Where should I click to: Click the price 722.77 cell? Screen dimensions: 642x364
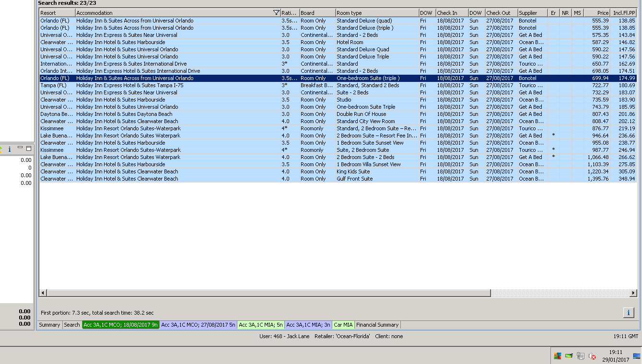pyautogui.click(x=597, y=85)
